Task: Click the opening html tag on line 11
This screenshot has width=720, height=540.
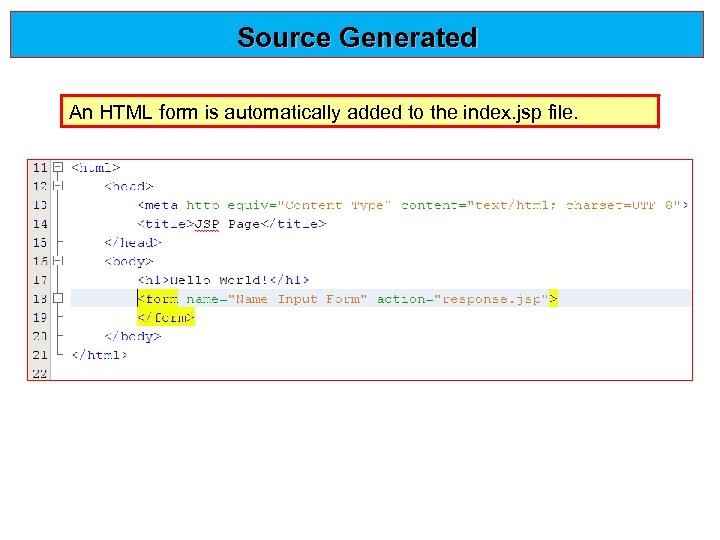Action: (x=96, y=168)
